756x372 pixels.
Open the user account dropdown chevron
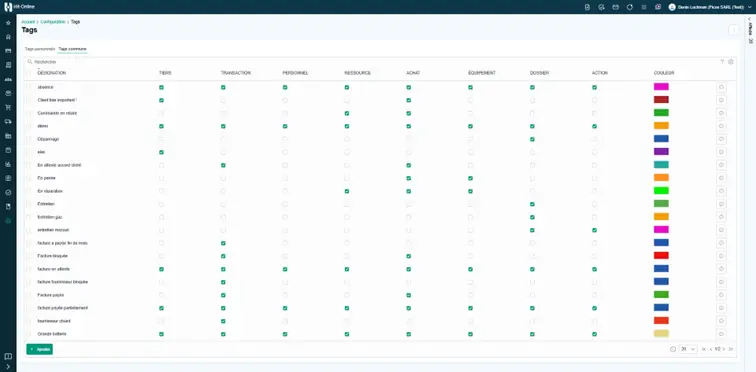pyautogui.click(x=749, y=7)
